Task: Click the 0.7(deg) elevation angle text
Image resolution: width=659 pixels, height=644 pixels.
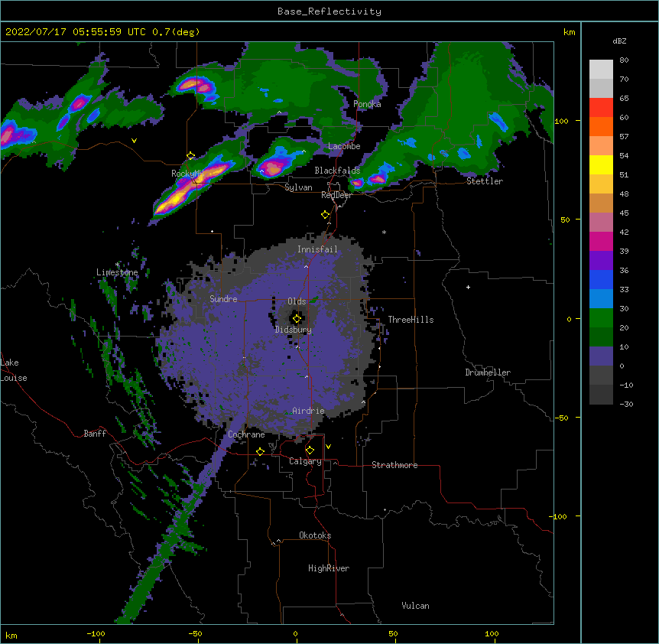Action: [176, 32]
